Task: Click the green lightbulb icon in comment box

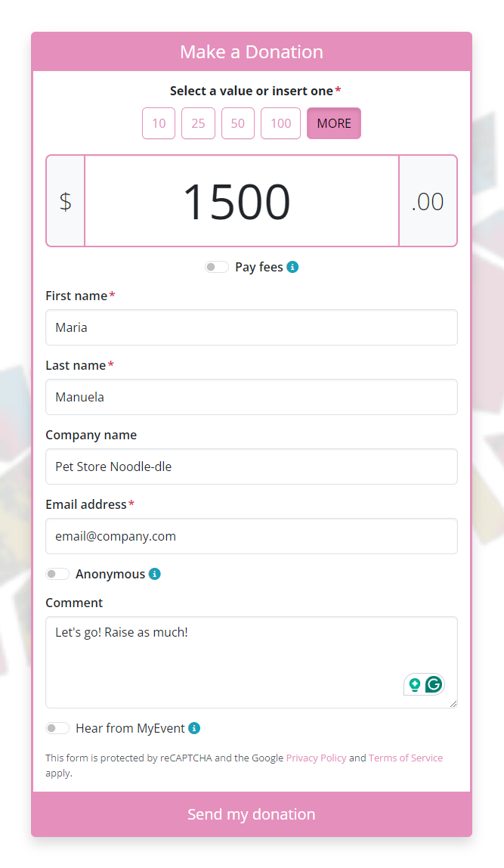Action: 414,685
